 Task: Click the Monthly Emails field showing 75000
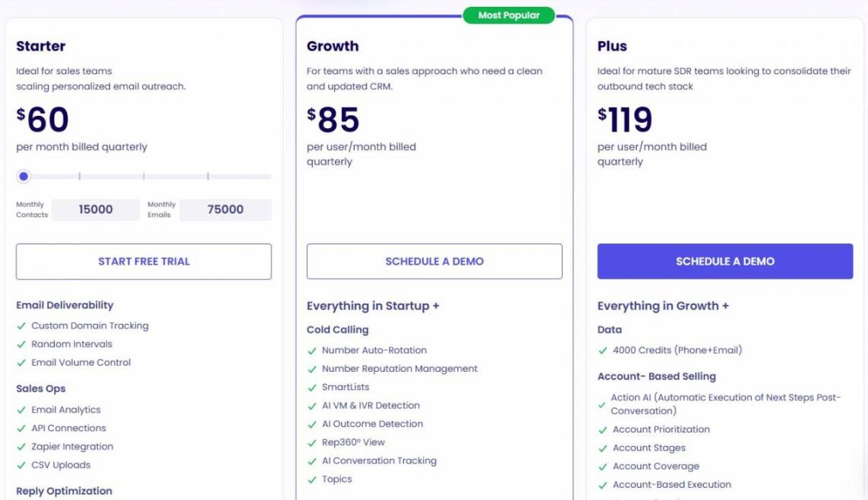(x=226, y=209)
